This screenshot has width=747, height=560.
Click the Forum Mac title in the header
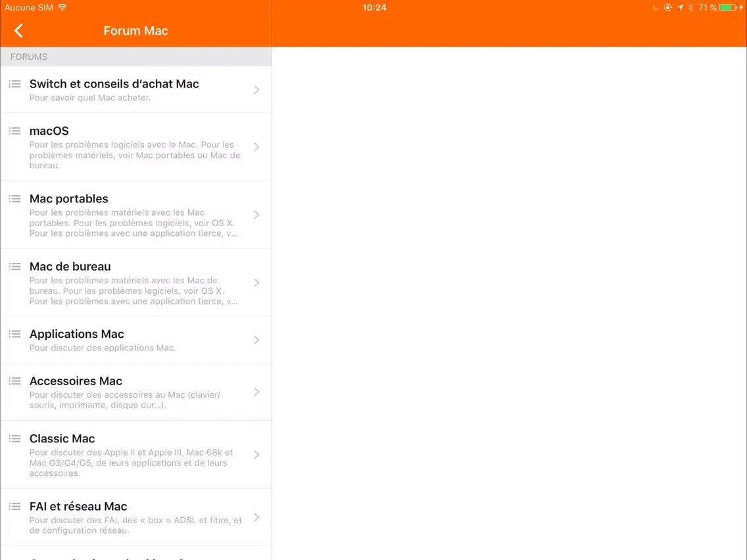(135, 31)
